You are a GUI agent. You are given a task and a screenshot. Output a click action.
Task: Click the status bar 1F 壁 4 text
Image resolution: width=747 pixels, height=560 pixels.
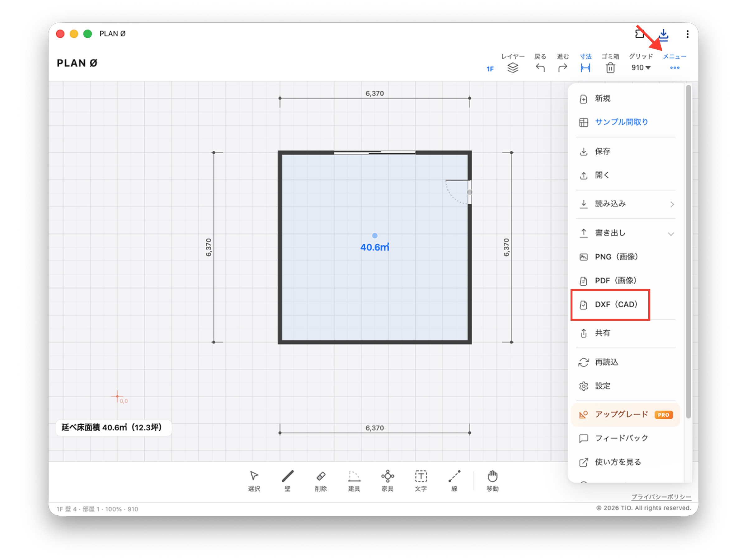point(97,509)
